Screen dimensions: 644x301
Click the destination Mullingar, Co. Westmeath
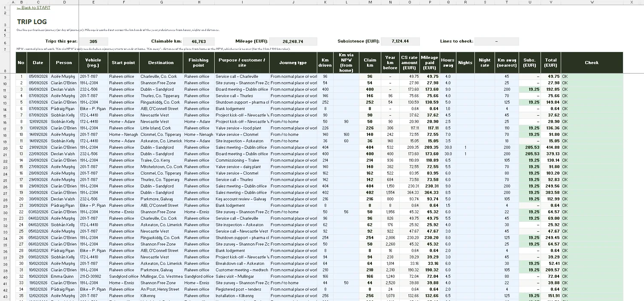click(161, 276)
